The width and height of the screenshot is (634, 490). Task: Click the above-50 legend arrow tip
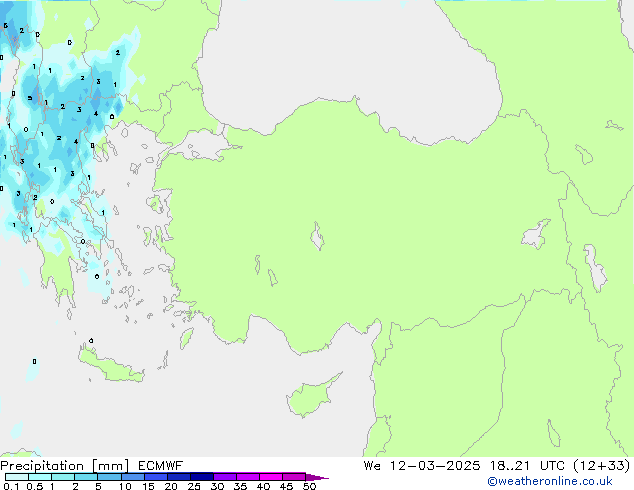(317, 477)
